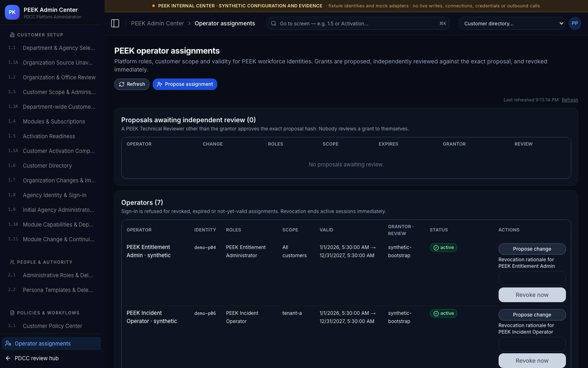Open Administrative Roles & Delegation item 2.1
The height and width of the screenshot is (368, 588).
(x=51, y=275)
